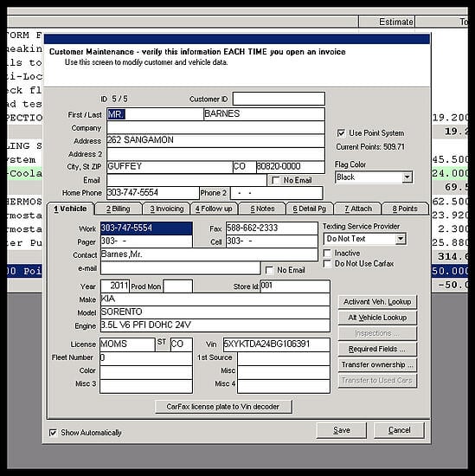Cancel the Customer Maintenance dialog
Screen dimensions: 475x476
click(399, 430)
